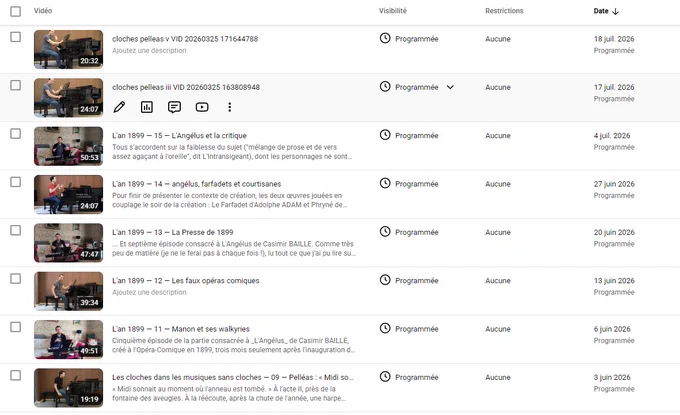The width and height of the screenshot is (680, 415).
Task: Open comments icon for cloches pelleas iii
Action: pyautogui.click(x=174, y=107)
